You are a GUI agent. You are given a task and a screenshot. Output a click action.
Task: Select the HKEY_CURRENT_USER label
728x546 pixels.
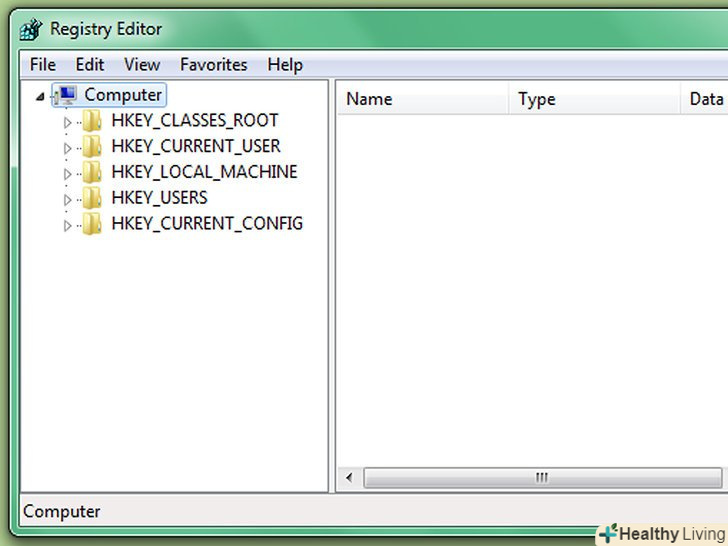pyautogui.click(x=196, y=147)
